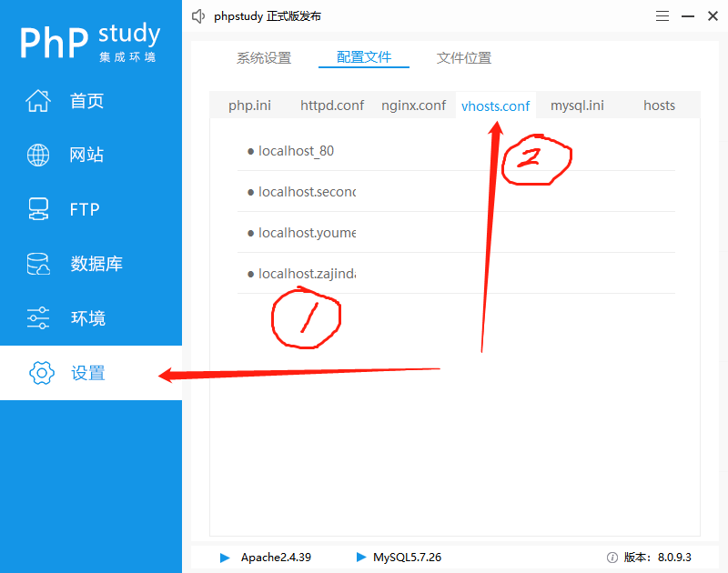Select the hosts tab

659,106
